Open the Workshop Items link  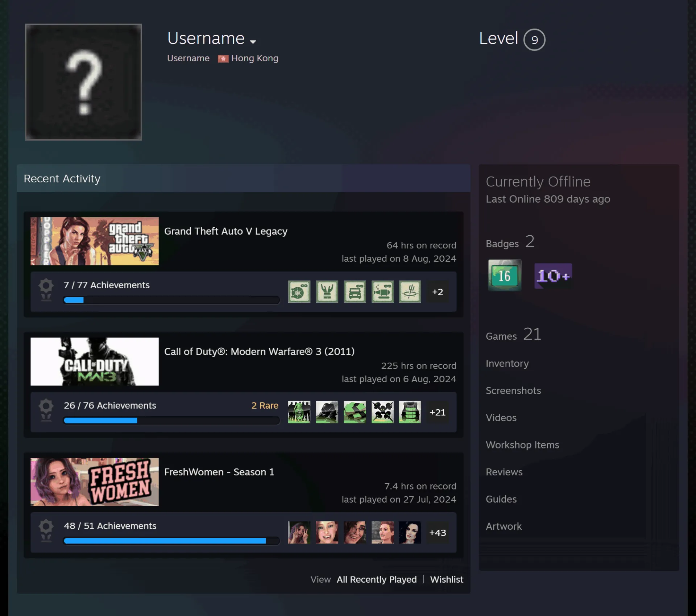pos(522,445)
